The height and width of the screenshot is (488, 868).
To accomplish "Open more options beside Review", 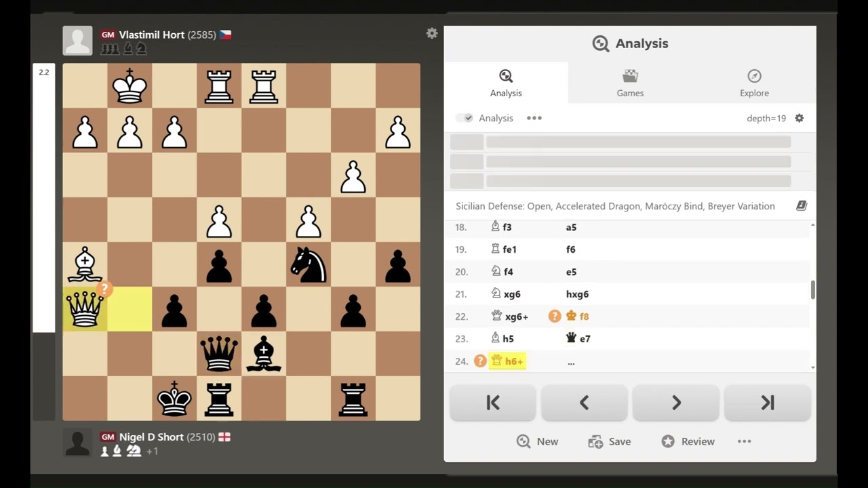I will (x=745, y=441).
